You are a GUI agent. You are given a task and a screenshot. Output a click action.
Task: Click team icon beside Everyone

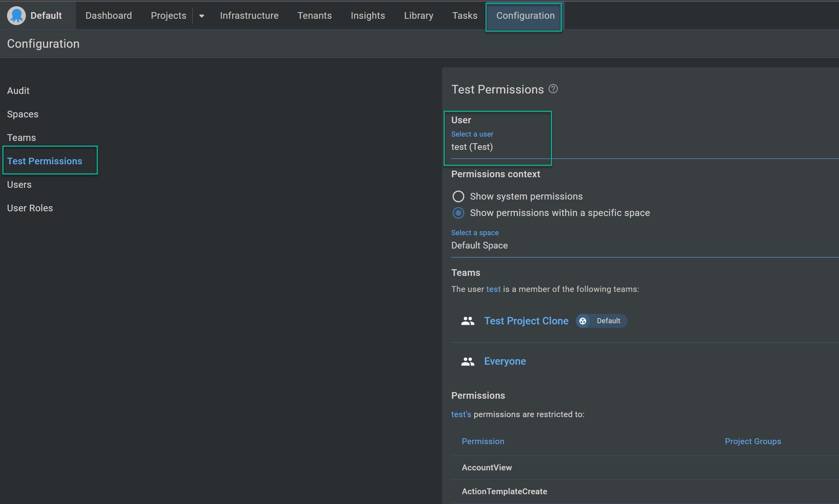[x=467, y=361]
